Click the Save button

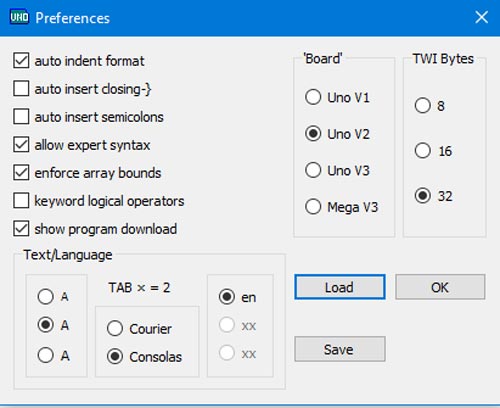[340, 349]
